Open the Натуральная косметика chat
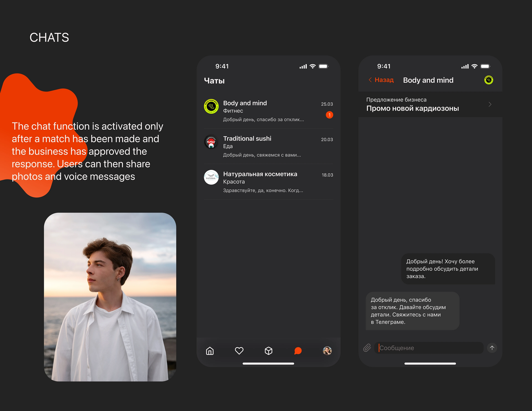 click(x=263, y=182)
